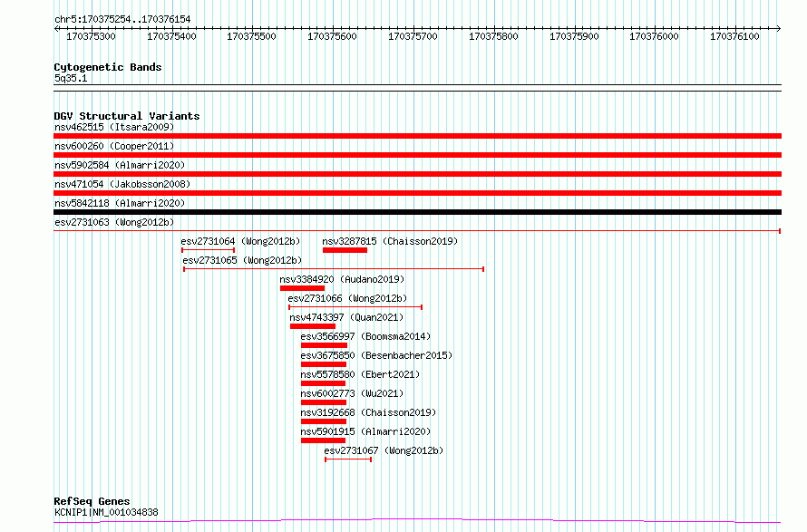Click the red bar under esv3675850
This screenshot has height=532, width=807.
324,364
